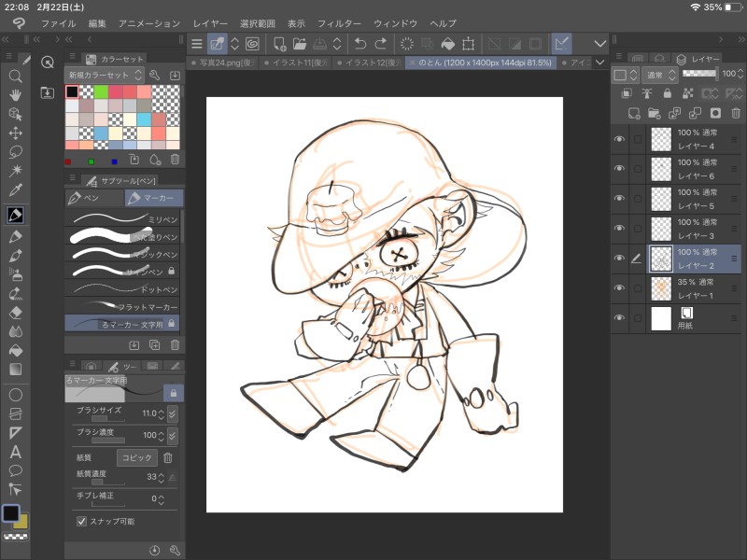The width and height of the screenshot is (747, 560).
Task: Hide the 35% layer レイヤー 1
Action: click(619, 288)
